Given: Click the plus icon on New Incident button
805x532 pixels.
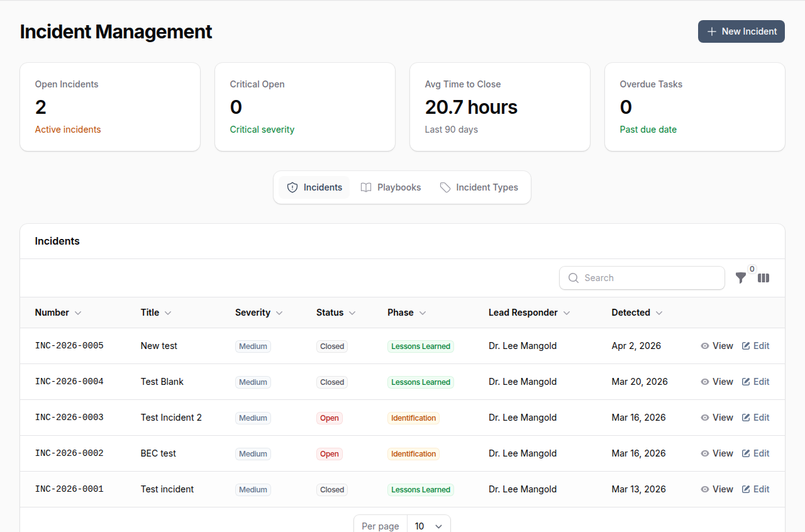Looking at the screenshot, I should 711,31.
